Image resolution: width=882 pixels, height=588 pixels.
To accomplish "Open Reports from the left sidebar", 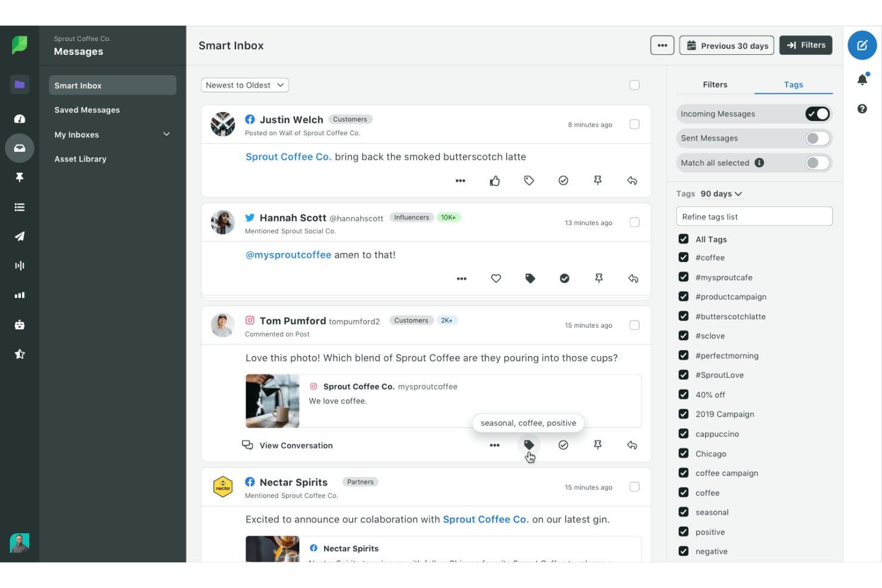I will click(x=20, y=295).
